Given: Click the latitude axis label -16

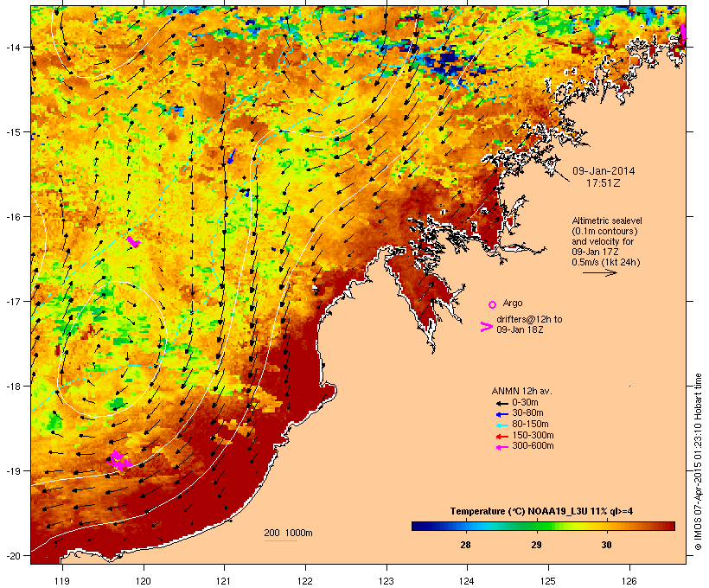Looking at the screenshot, I should [x=12, y=217].
